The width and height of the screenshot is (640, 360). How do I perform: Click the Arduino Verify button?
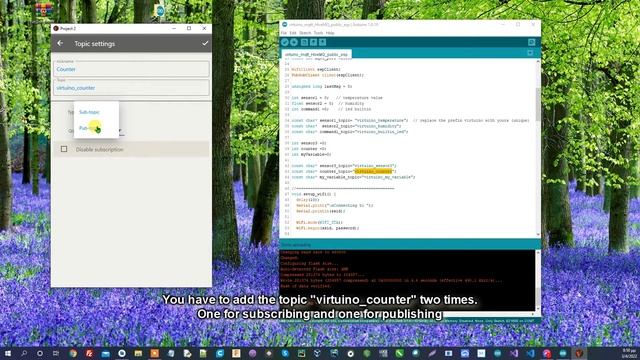(x=285, y=42)
